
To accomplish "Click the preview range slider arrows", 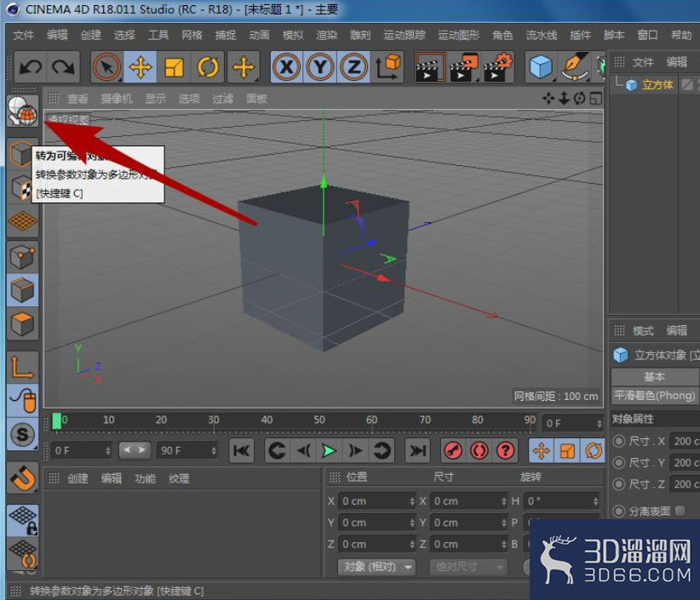I will tap(135, 450).
